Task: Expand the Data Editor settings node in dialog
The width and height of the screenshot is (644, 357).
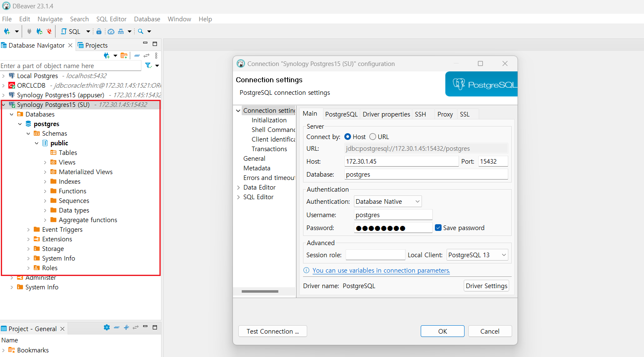Action: point(238,187)
